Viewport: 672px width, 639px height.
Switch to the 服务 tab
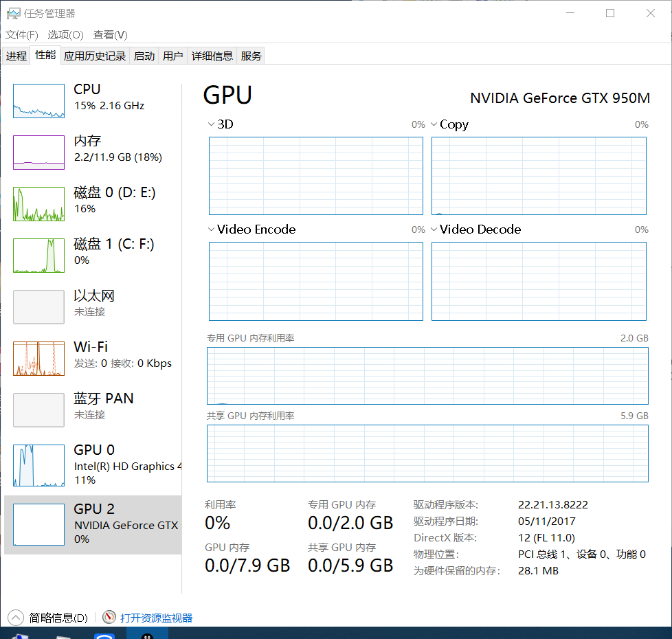pos(251,56)
